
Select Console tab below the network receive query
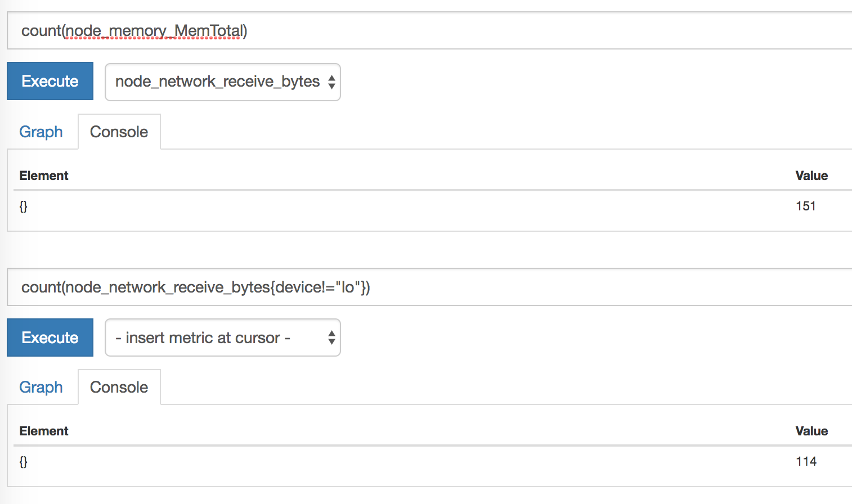coord(119,387)
